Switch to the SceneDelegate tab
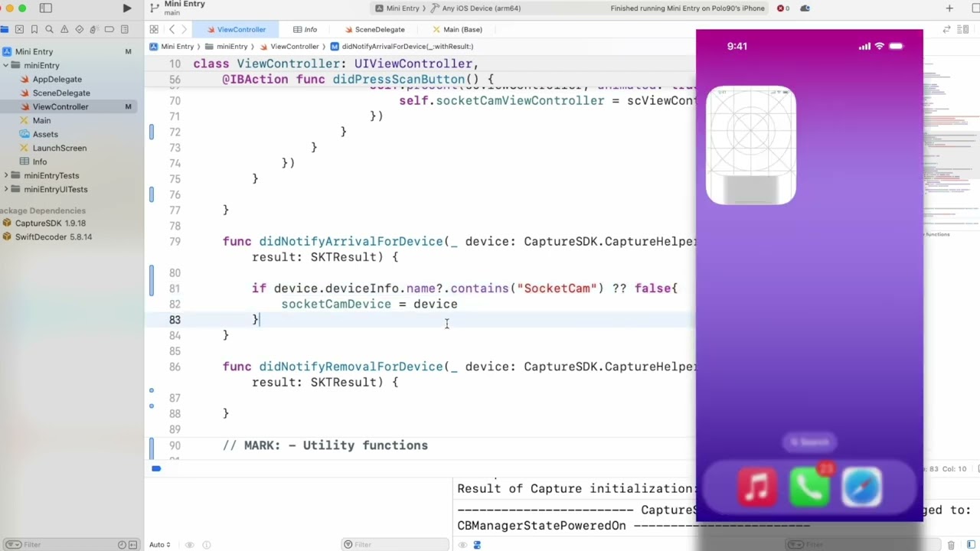This screenshot has width=980, height=551. click(x=374, y=30)
